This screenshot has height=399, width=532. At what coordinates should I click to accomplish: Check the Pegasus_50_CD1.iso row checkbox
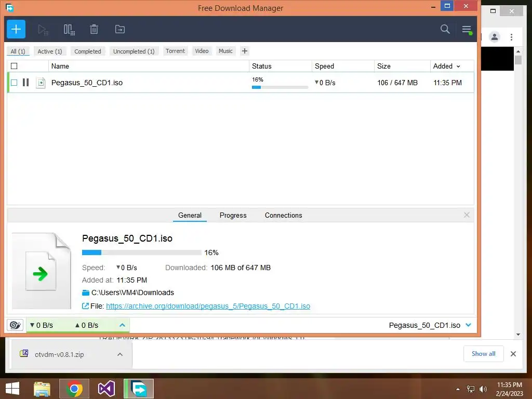coord(14,83)
